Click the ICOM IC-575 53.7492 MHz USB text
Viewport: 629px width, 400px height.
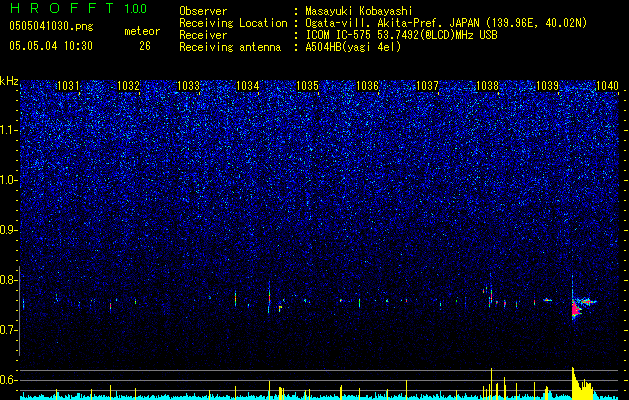[x=401, y=35]
